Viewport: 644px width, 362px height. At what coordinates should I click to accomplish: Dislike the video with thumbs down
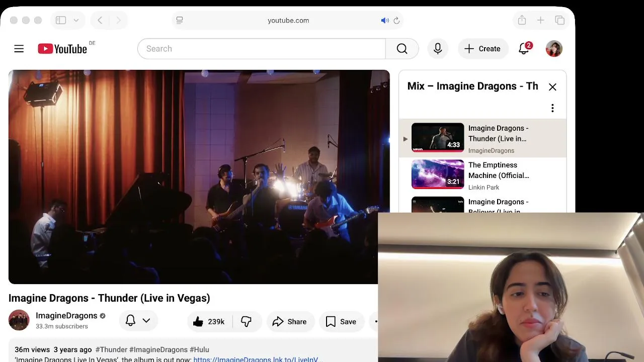click(x=246, y=322)
